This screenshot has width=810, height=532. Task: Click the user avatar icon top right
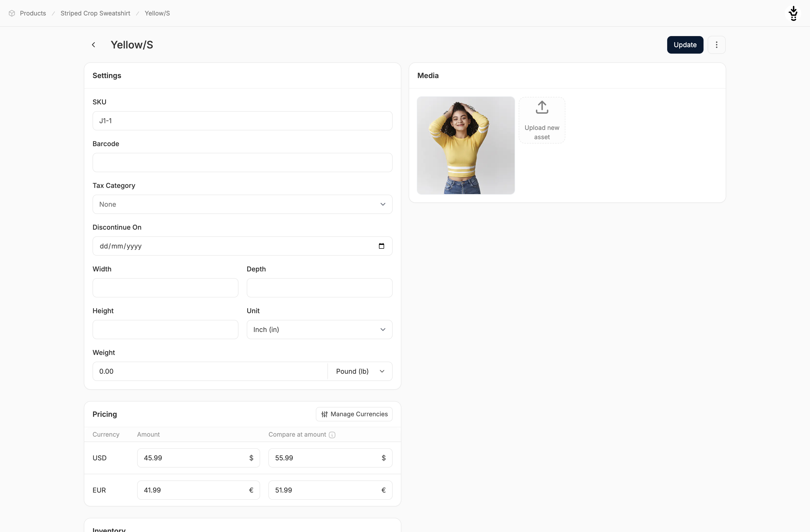(793, 14)
